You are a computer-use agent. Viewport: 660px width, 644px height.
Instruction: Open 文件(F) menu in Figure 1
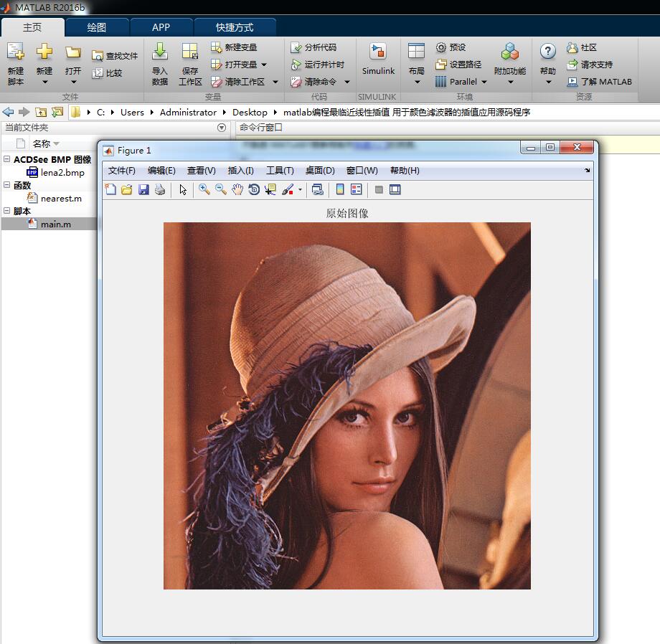tap(122, 171)
